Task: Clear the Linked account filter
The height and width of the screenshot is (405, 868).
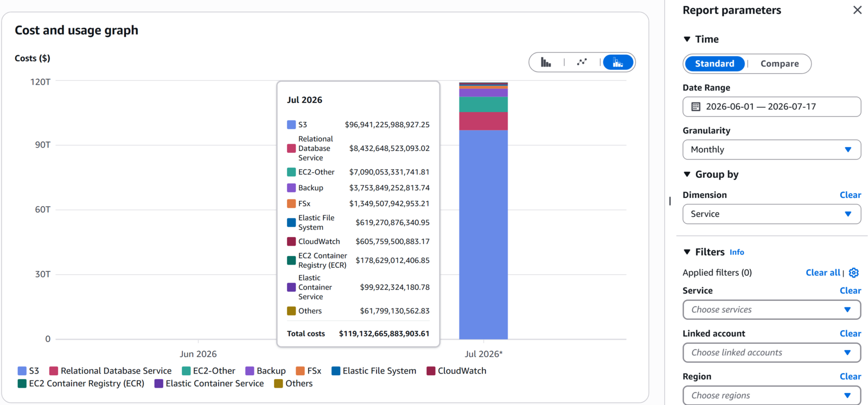Action: point(850,333)
